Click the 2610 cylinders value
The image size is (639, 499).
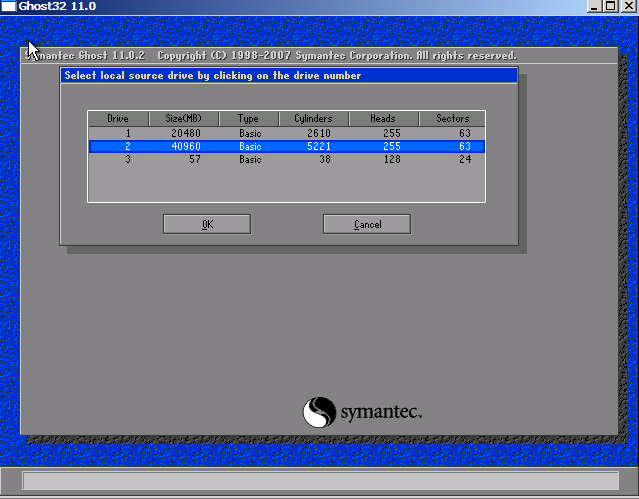[x=319, y=133]
